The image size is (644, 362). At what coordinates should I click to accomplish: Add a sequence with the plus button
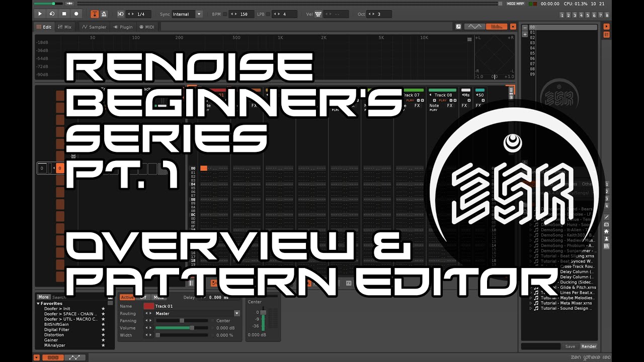pos(525,34)
